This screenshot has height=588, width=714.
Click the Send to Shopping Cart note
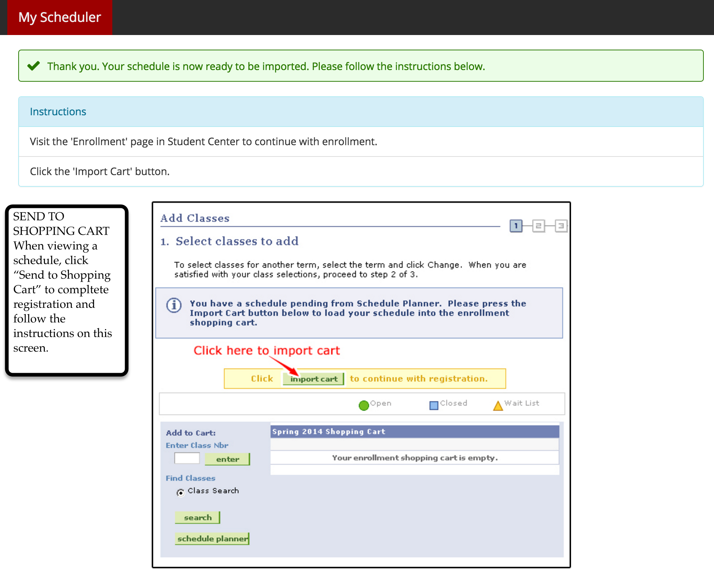[x=66, y=290]
